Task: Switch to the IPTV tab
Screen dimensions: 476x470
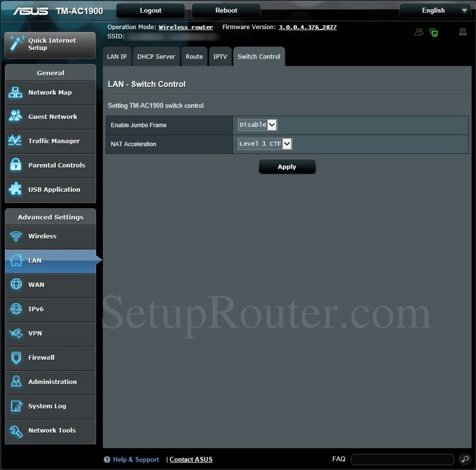Action: point(220,56)
